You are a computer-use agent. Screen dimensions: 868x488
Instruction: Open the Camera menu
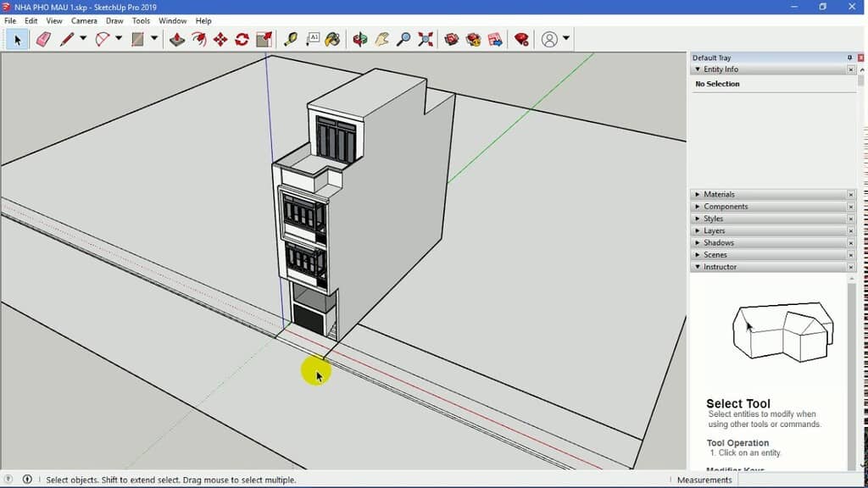coord(84,20)
